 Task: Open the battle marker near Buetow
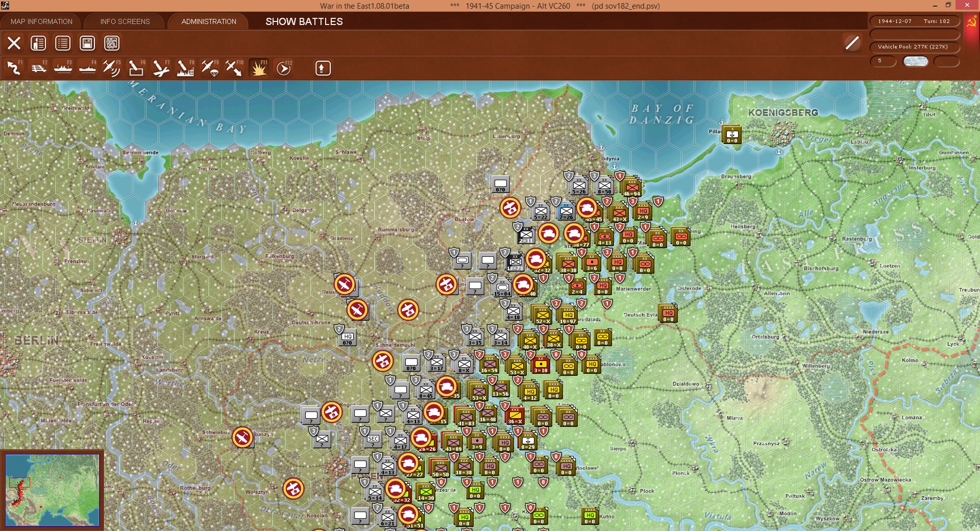click(510, 208)
